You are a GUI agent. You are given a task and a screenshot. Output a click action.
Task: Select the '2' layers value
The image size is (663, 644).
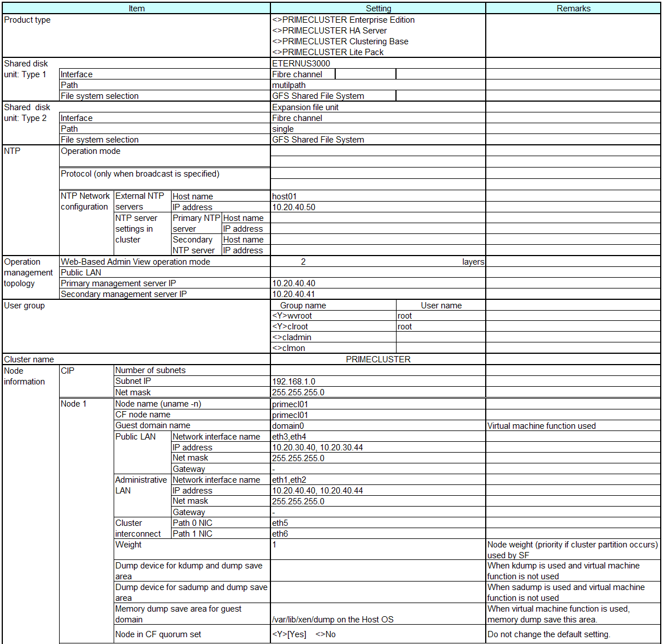pos(303,262)
